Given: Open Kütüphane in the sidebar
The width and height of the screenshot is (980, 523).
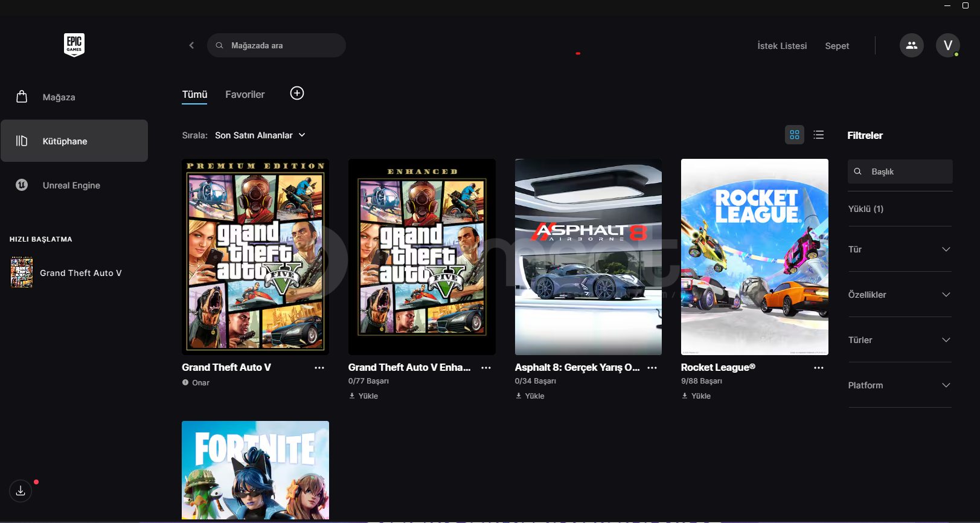Looking at the screenshot, I should coord(74,141).
